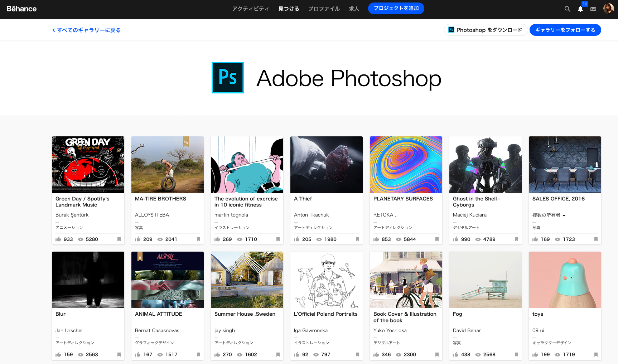Bookmark the Blur project
This screenshot has width=618, height=364.
tap(119, 354)
